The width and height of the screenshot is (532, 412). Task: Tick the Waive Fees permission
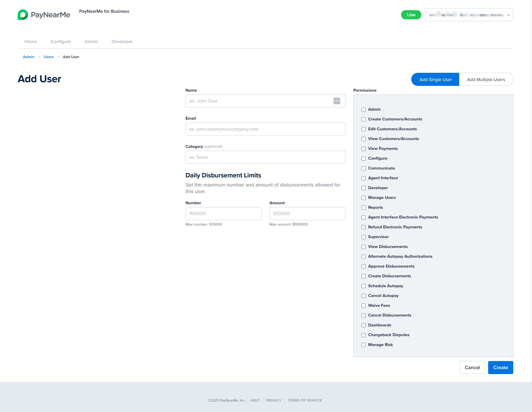[x=363, y=306]
